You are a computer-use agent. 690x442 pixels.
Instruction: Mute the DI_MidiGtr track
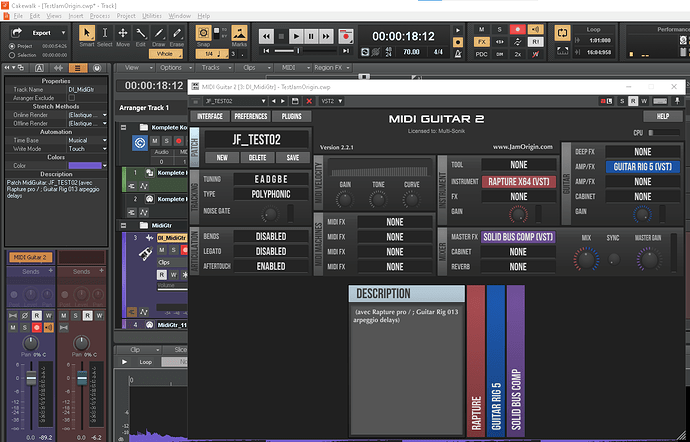[x=162, y=250]
